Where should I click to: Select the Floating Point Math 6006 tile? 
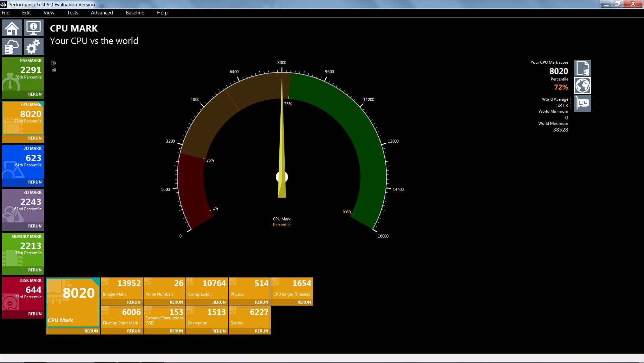(x=122, y=317)
